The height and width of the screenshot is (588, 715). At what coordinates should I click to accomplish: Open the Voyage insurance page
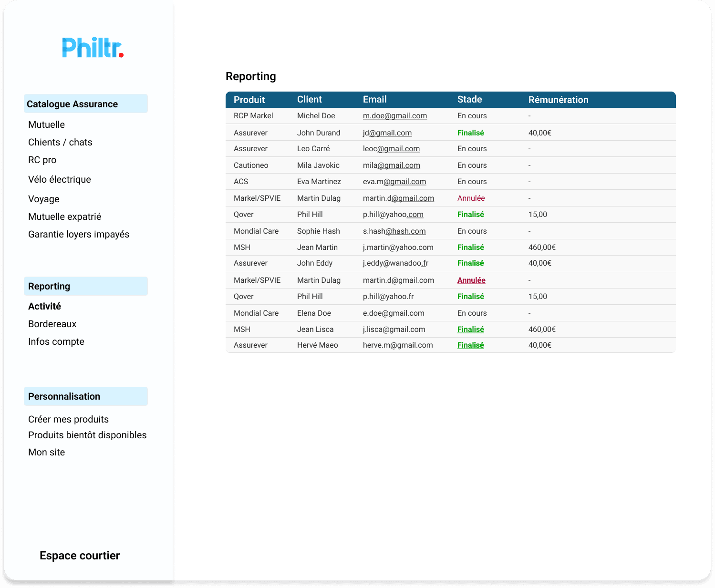tap(43, 199)
